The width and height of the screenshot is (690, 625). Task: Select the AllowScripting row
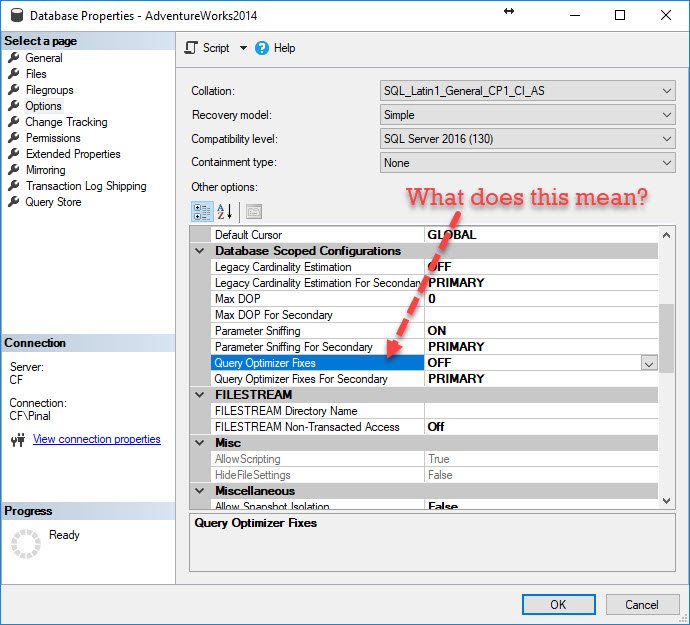[434, 459]
